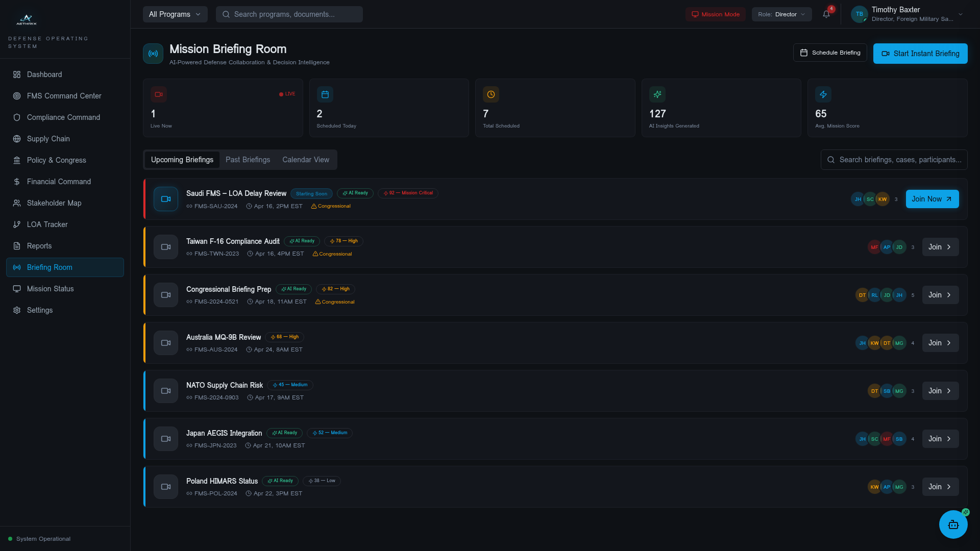Go to LOA Tracker page
The width and height of the screenshot is (980, 551).
point(65,224)
